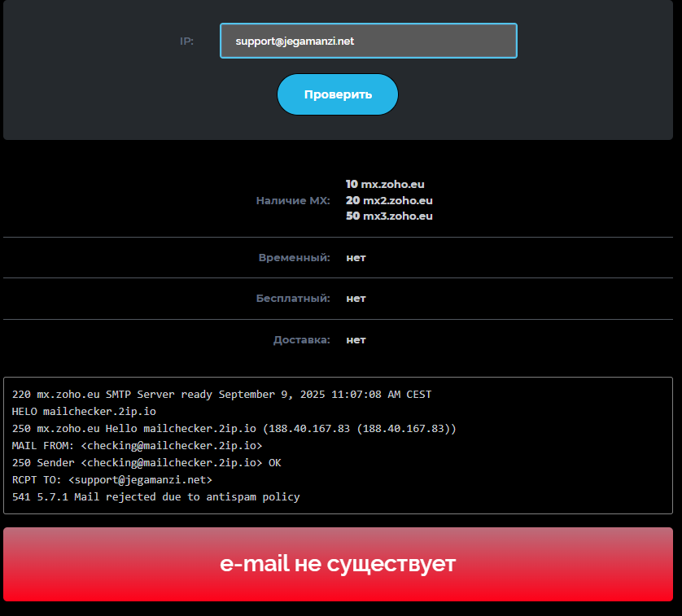This screenshot has width=682, height=616.
Task: Select the 10 mx.zoho.eu MX record
Action: pos(385,184)
